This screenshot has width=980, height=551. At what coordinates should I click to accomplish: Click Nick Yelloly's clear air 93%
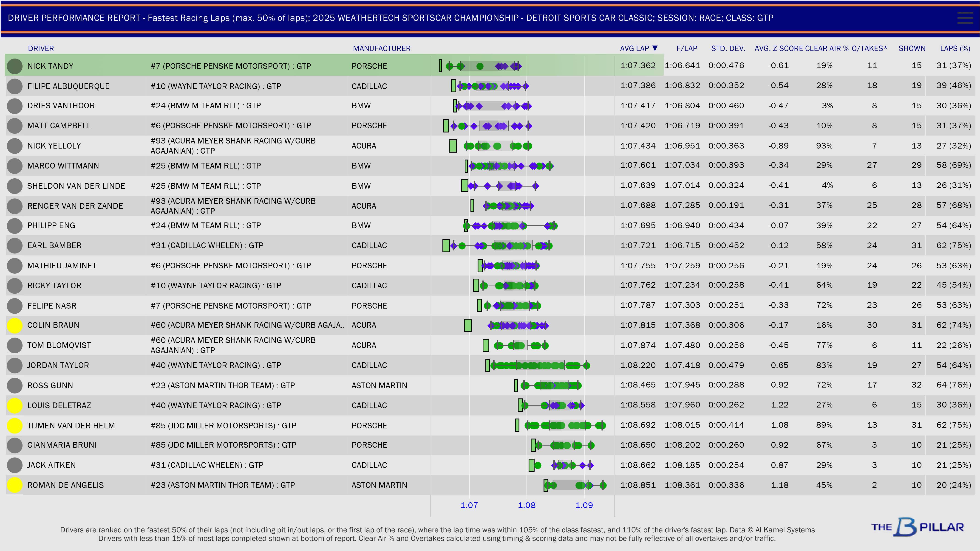pyautogui.click(x=824, y=146)
